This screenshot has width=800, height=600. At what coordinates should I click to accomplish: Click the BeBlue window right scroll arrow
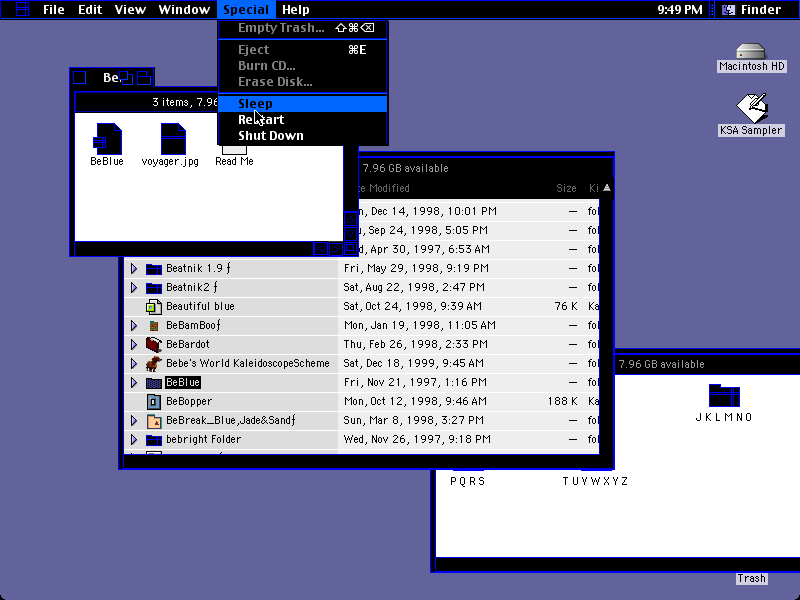[335, 248]
